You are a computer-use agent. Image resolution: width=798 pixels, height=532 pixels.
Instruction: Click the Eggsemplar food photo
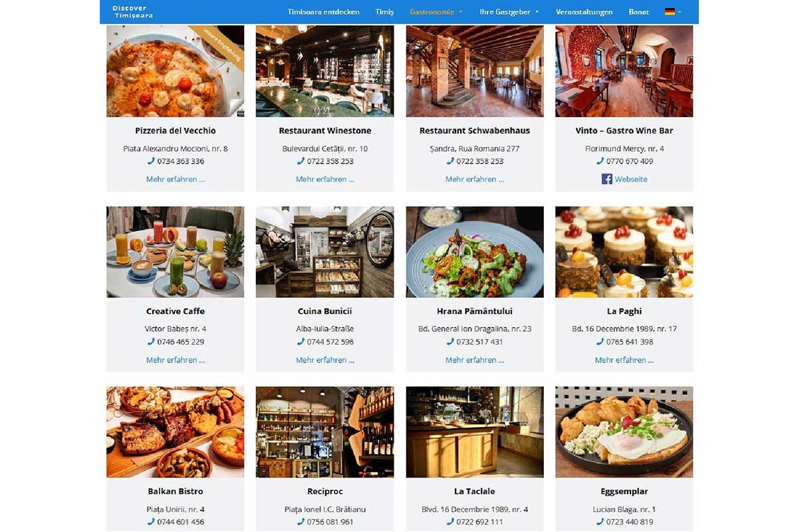(624, 432)
